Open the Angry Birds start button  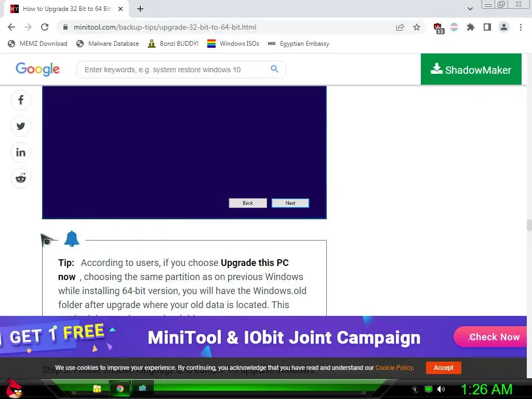point(14,389)
